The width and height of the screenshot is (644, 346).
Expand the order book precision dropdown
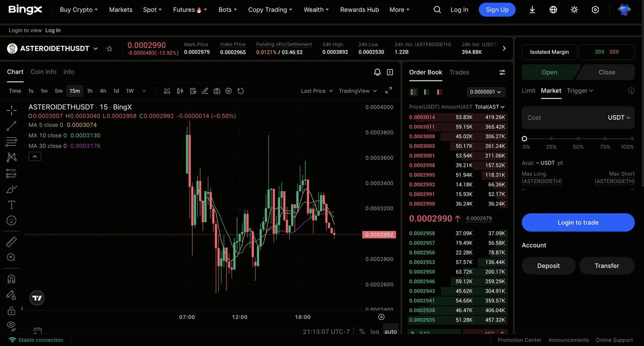pyautogui.click(x=486, y=92)
